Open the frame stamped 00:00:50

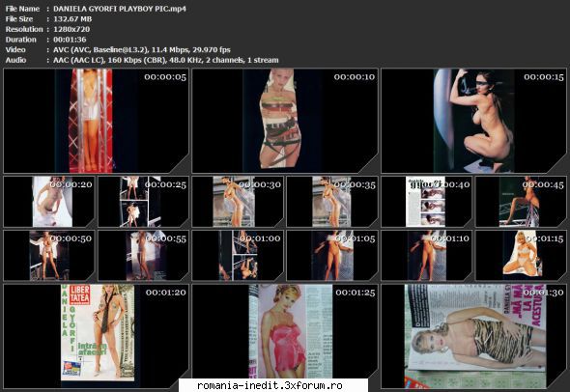49,256
